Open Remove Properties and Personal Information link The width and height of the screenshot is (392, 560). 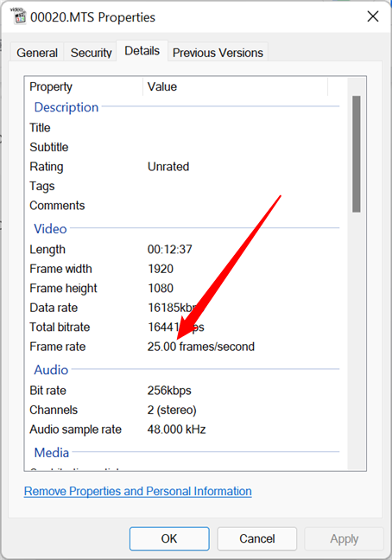[137, 491]
